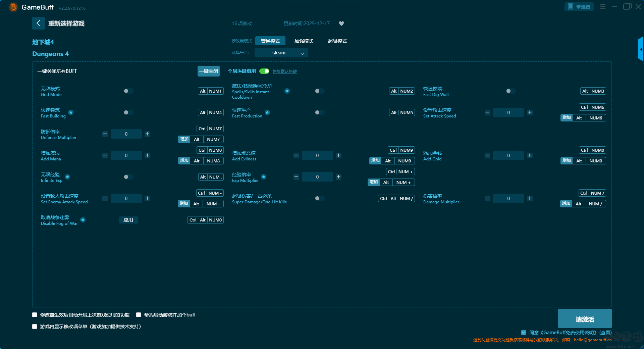This screenshot has height=349, width=644.
Task: Click the back arrow to reselect game
Action: [x=38, y=23]
